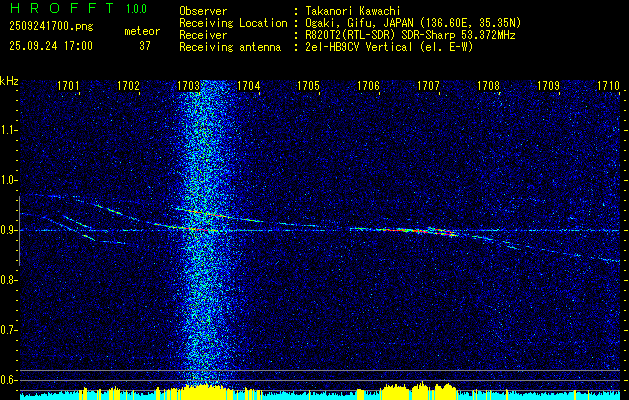Click the 1704 time marker

point(248,86)
